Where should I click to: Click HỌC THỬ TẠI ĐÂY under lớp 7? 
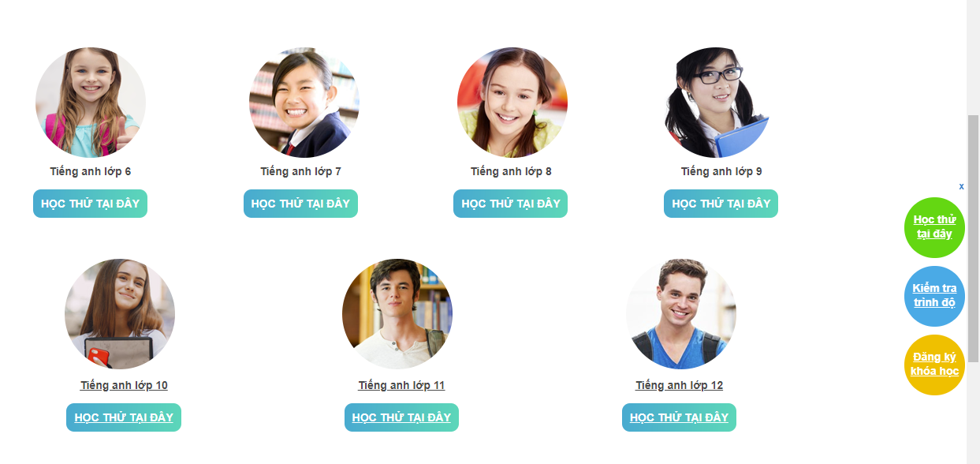pyautogui.click(x=300, y=204)
